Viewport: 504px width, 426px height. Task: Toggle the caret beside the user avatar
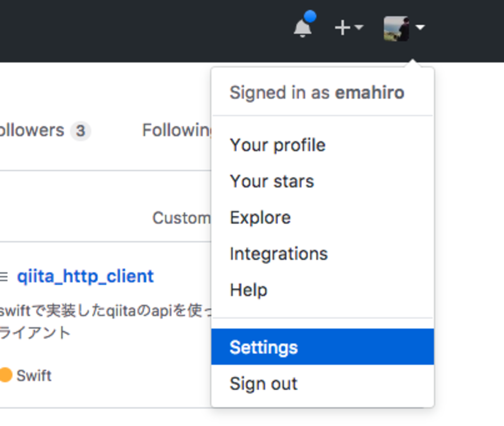pyautogui.click(x=420, y=27)
